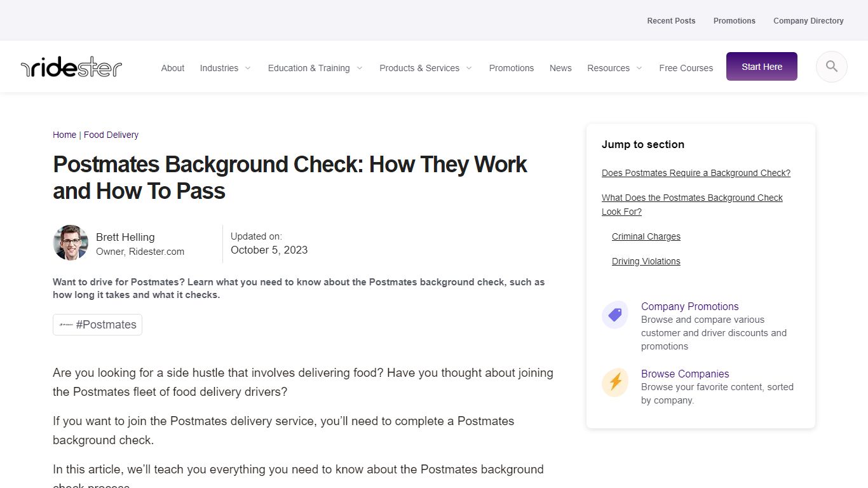Click the 'October 5, 2023' updated date
868x488 pixels.
pyautogui.click(x=269, y=250)
